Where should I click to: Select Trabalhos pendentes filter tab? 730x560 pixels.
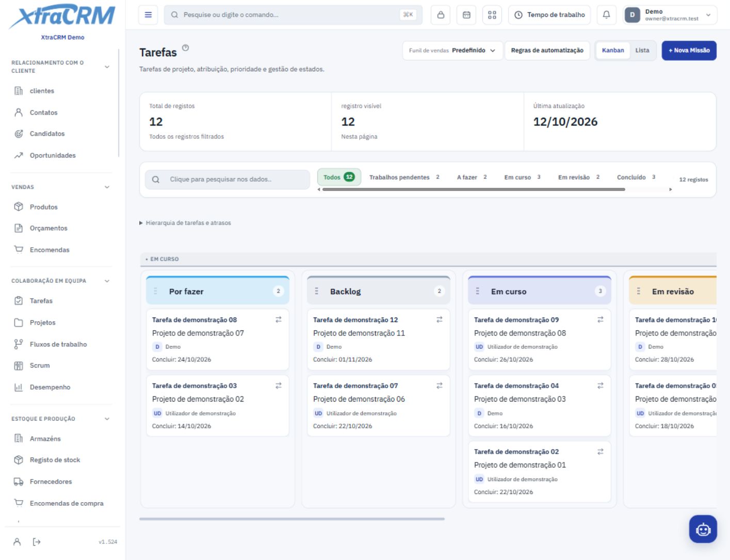[404, 177]
